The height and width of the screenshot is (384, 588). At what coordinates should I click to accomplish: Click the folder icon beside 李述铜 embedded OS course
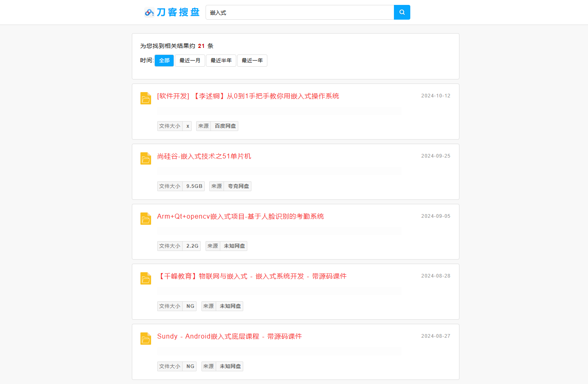tap(146, 98)
